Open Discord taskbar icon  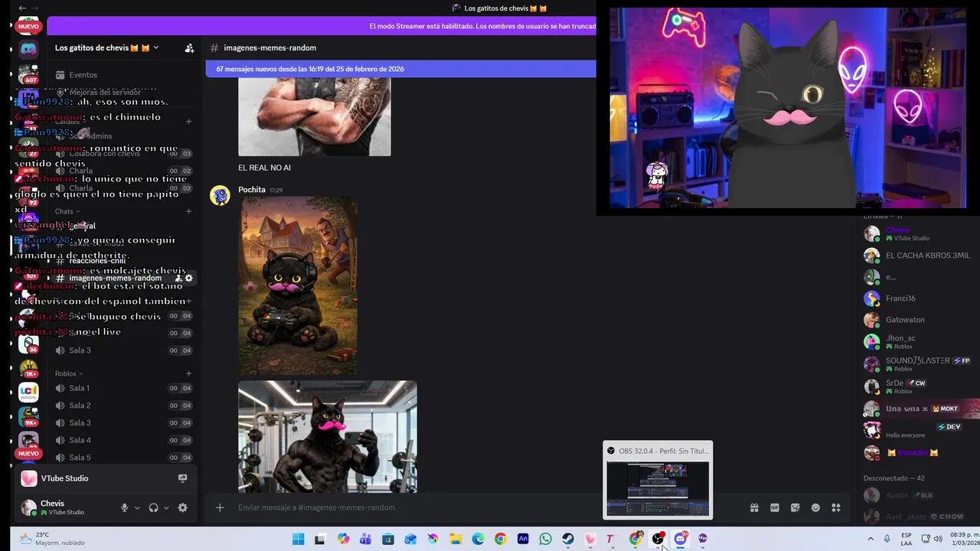click(680, 539)
